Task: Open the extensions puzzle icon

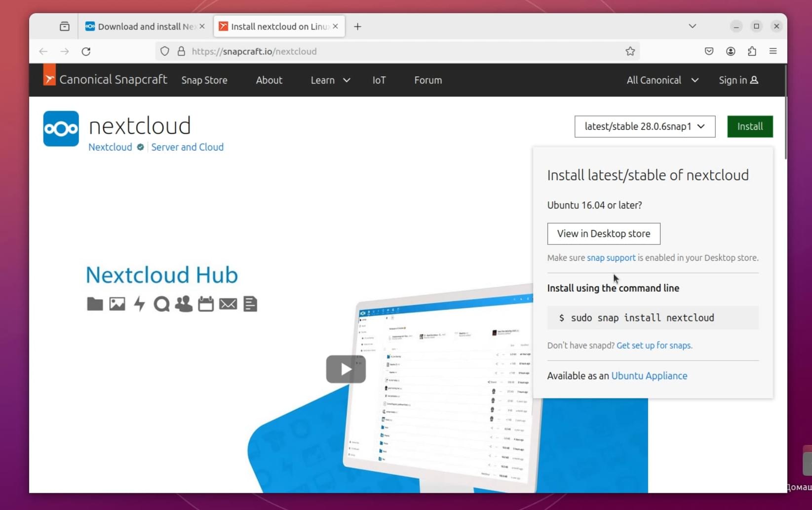Action: pyautogui.click(x=752, y=51)
